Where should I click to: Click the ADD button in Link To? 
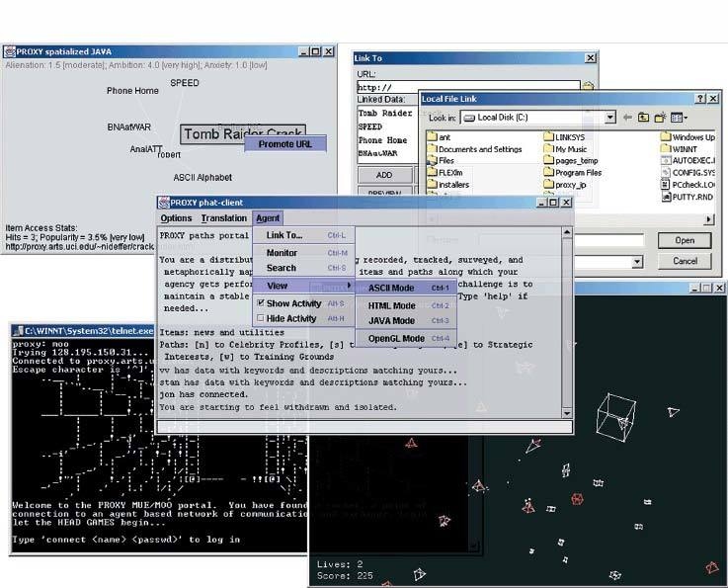tap(383, 175)
